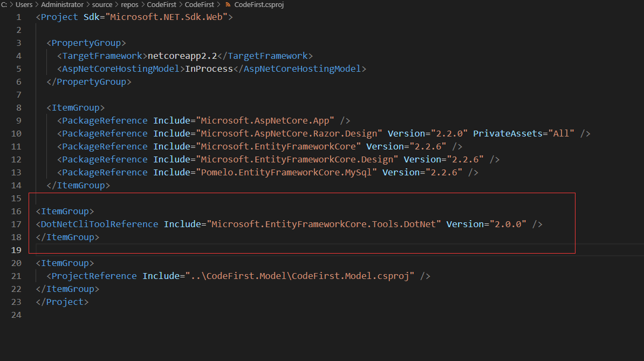The height and width of the screenshot is (361, 644).
Task: Click "Microsoft.EntityFrameworkCore" on line 11
Action: point(278,146)
